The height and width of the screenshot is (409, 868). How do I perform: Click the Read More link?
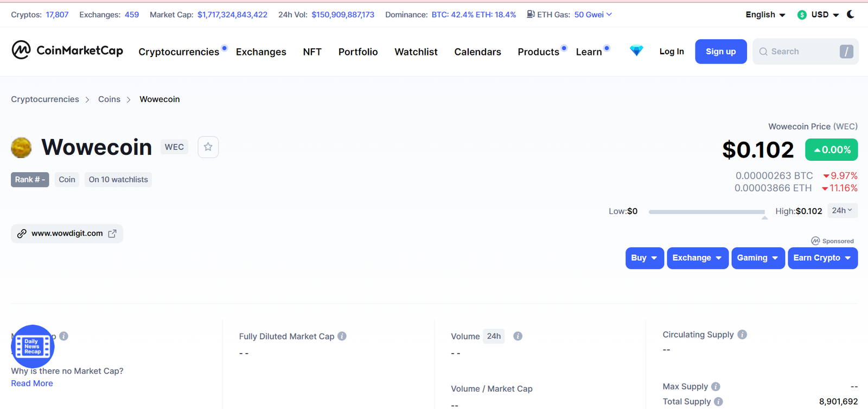coord(32,383)
